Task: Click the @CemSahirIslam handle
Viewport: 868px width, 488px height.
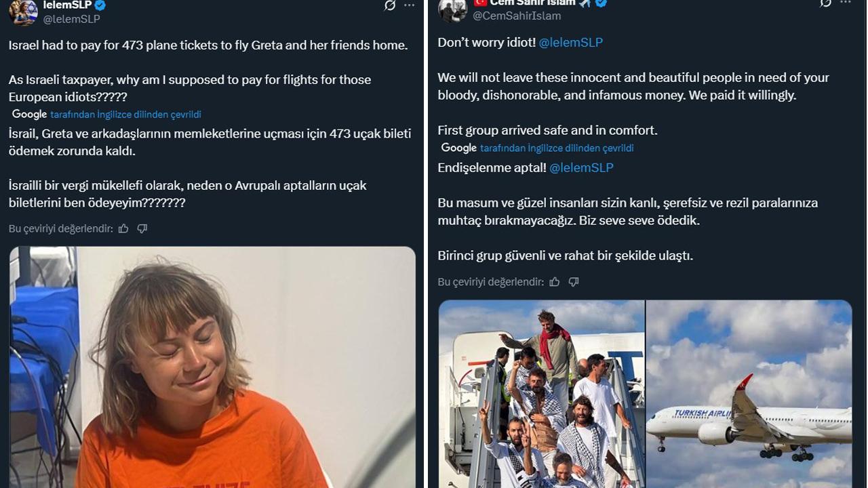Action: (517, 16)
